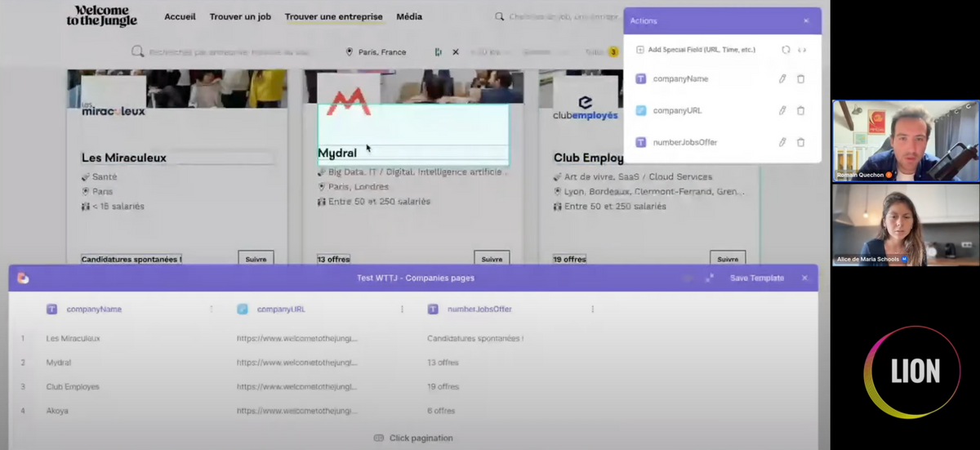Delete the numberJobsOffer field using trash icon

pyautogui.click(x=800, y=142)
